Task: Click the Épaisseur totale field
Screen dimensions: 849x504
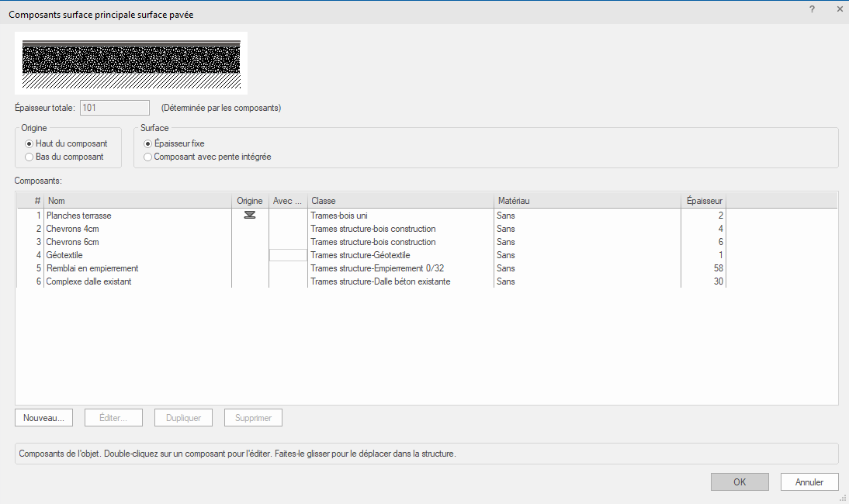Action: (114, 108)
